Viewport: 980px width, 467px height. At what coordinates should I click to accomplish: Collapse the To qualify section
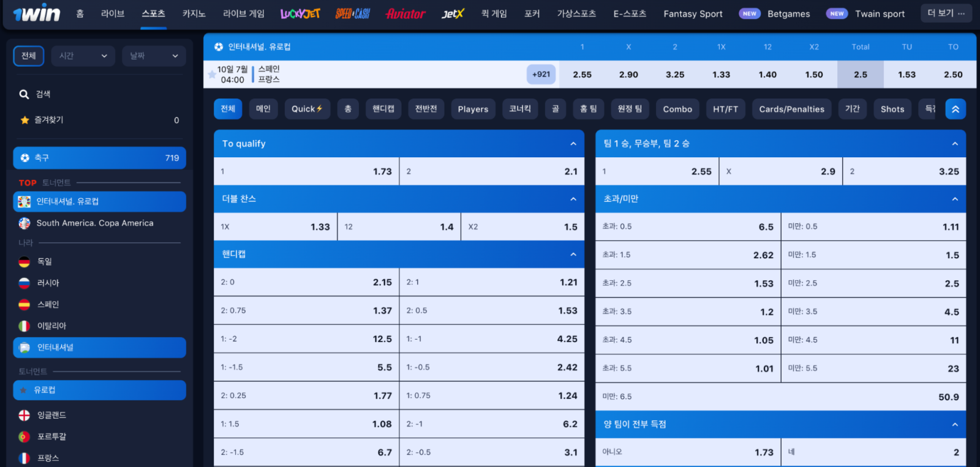(x=573, y=144)
